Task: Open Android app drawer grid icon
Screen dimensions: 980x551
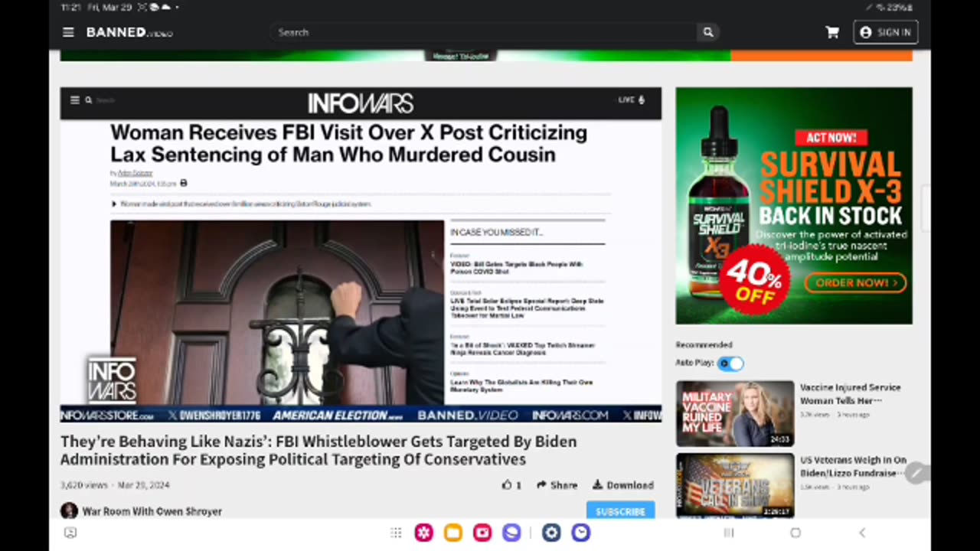Action: (x=396, y=533)
